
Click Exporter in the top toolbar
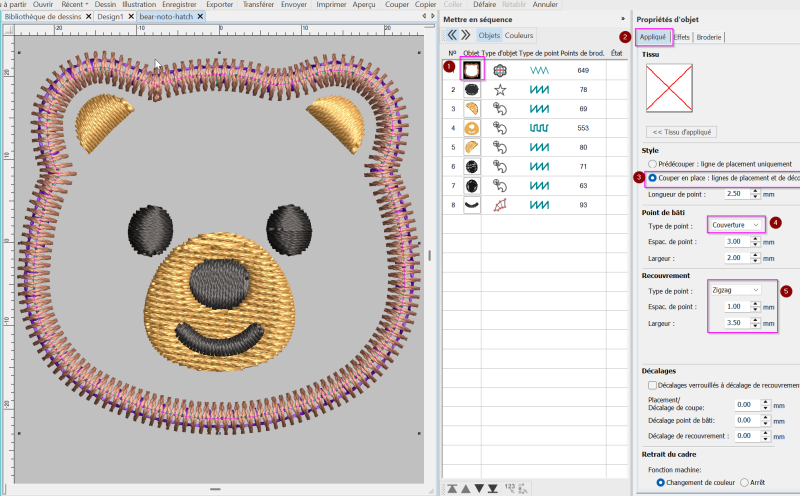[x=219, y=4]
